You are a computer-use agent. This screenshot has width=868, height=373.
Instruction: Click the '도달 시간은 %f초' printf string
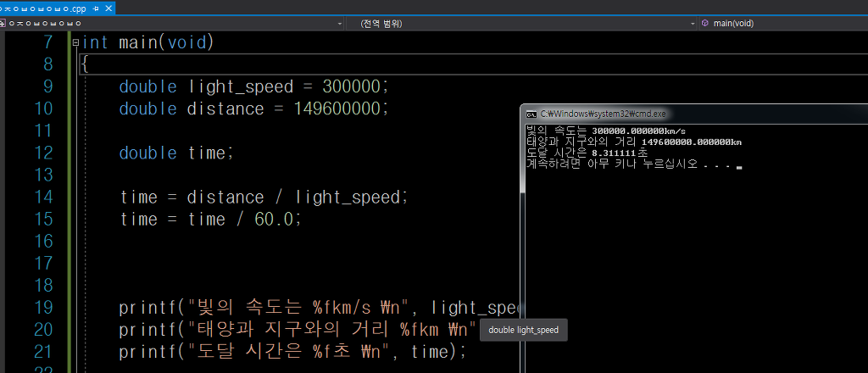coord(289,352)
